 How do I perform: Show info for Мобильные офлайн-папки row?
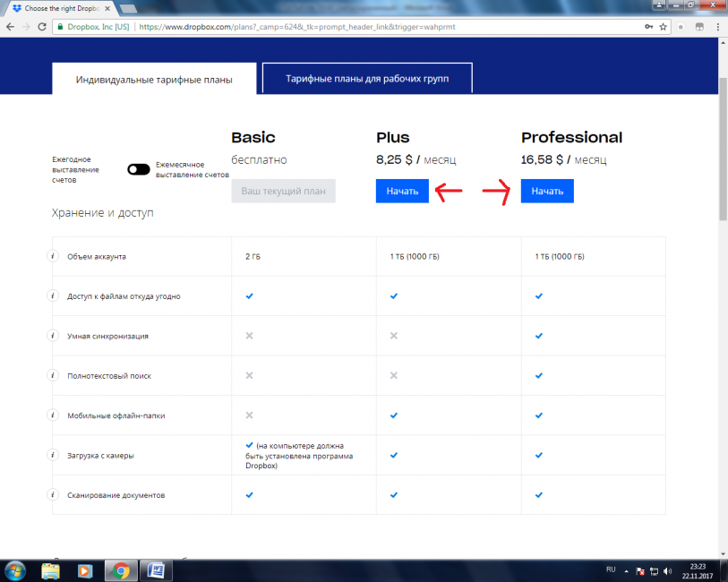53,415
